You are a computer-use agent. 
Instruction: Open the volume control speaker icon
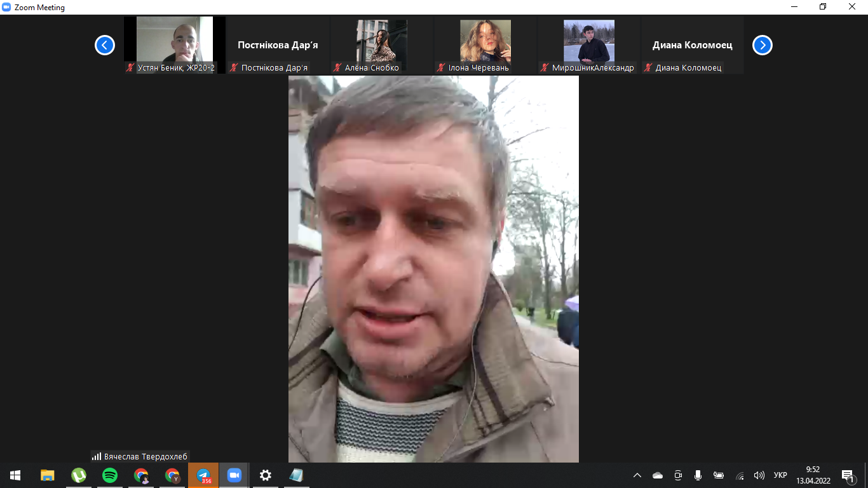click(759, 475)
